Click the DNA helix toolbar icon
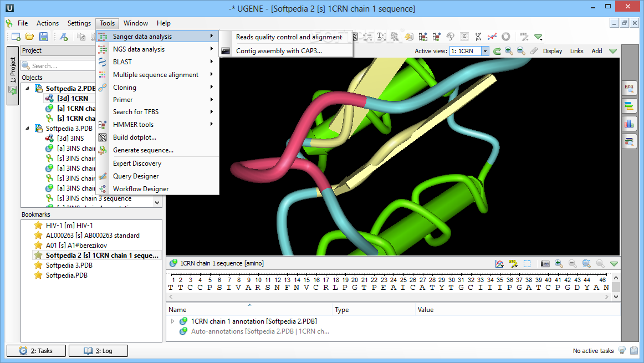The width and height of the screenshot is (644, 363). [478, 37]
